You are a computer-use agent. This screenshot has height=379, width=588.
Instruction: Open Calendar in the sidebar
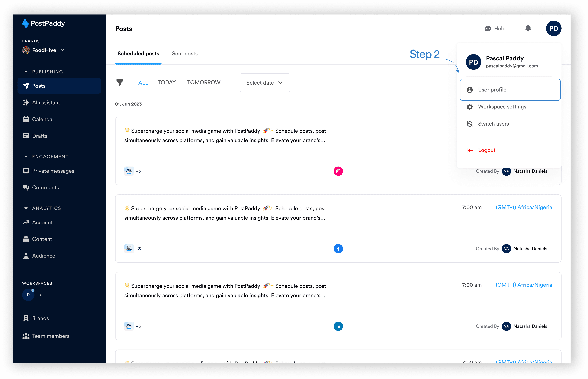(43, 119)
